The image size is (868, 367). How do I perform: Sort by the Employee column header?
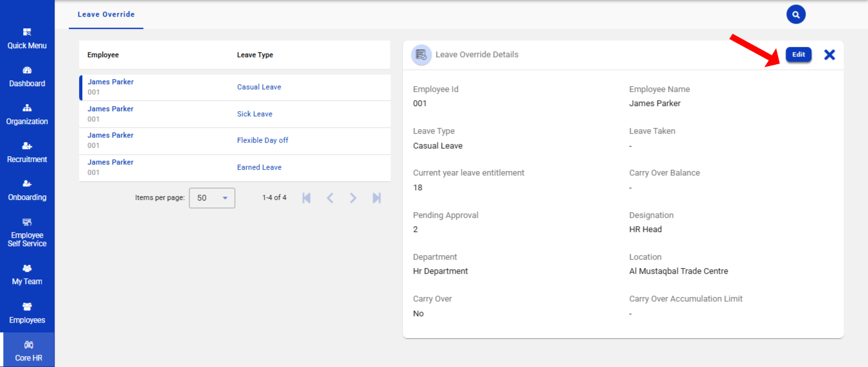click(103, 55)
